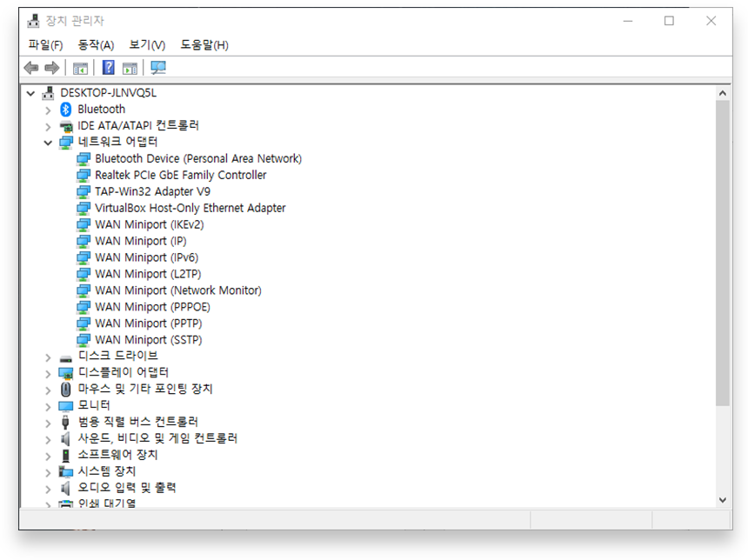Click the Back arrow toolbar icon
This screenshot has width=748, height=560.
click(x=31, y=68)
